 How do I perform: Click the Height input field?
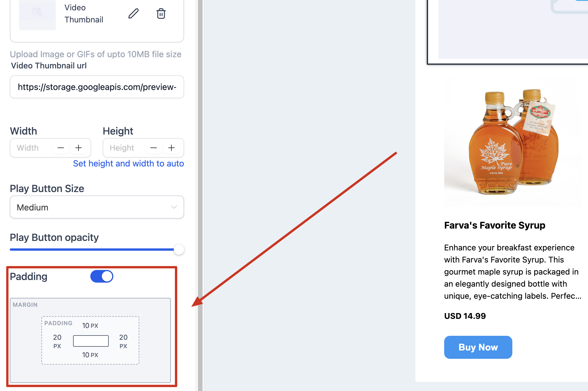pos(125,148)
